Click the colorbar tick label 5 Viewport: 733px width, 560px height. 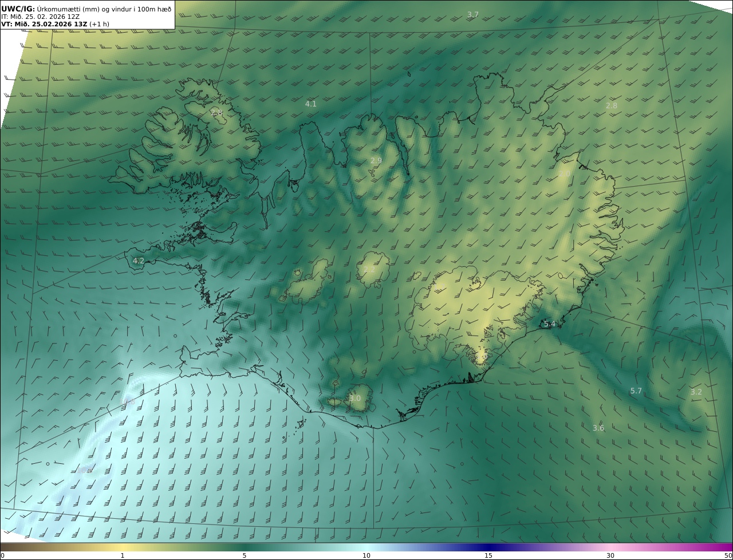(245, 555)
